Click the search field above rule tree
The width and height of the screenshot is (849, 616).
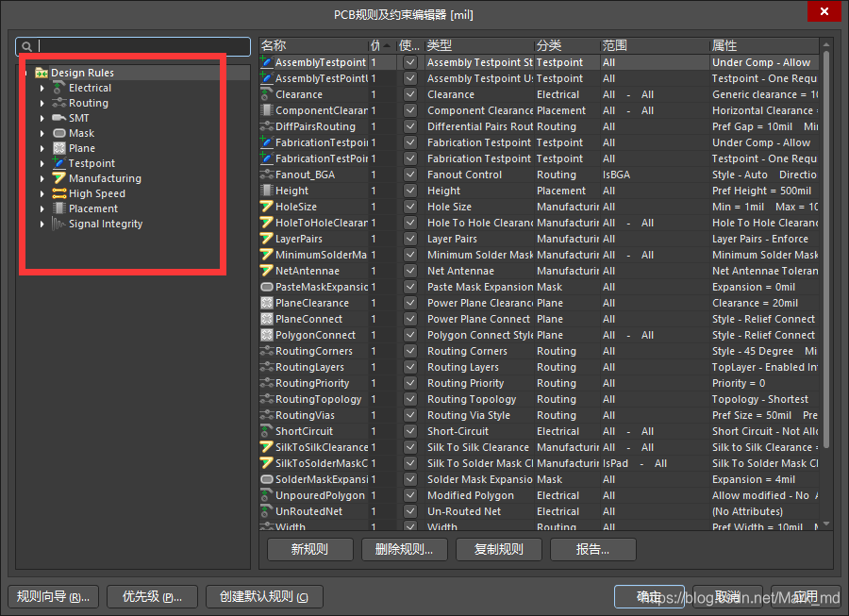click(x=141, y=46)
